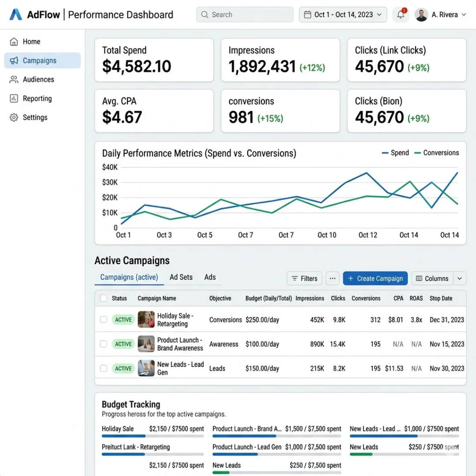The image size is (476, 476).
Task: Go to Home in the sidebar
Action: point(42,41)
